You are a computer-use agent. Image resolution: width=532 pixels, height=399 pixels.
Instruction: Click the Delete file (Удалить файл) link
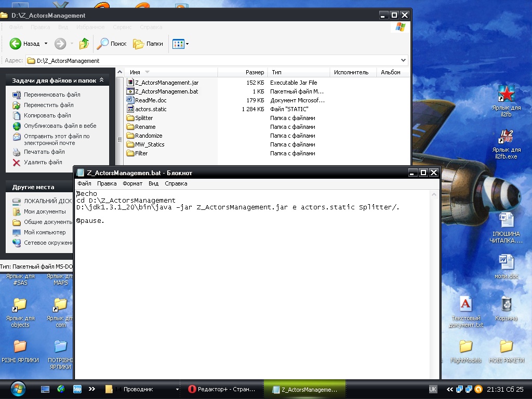pos(43,162)
